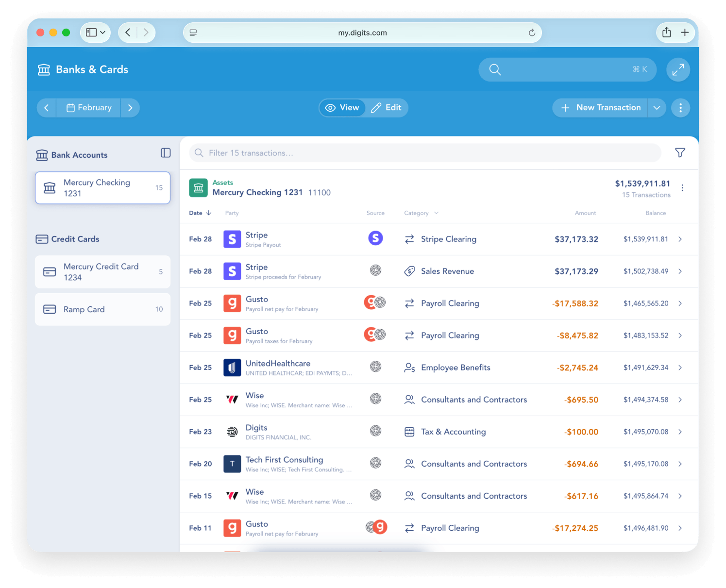This screenshot has height=588, width=726.
Task: Click the Safari share icon
Action: pyautogui.click(x=666, y=33)
